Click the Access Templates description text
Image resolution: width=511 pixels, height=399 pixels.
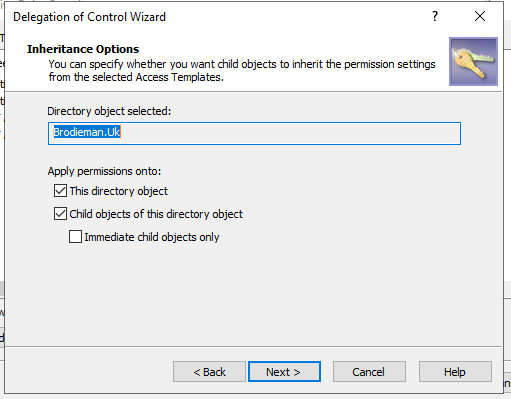pos(242,70)
